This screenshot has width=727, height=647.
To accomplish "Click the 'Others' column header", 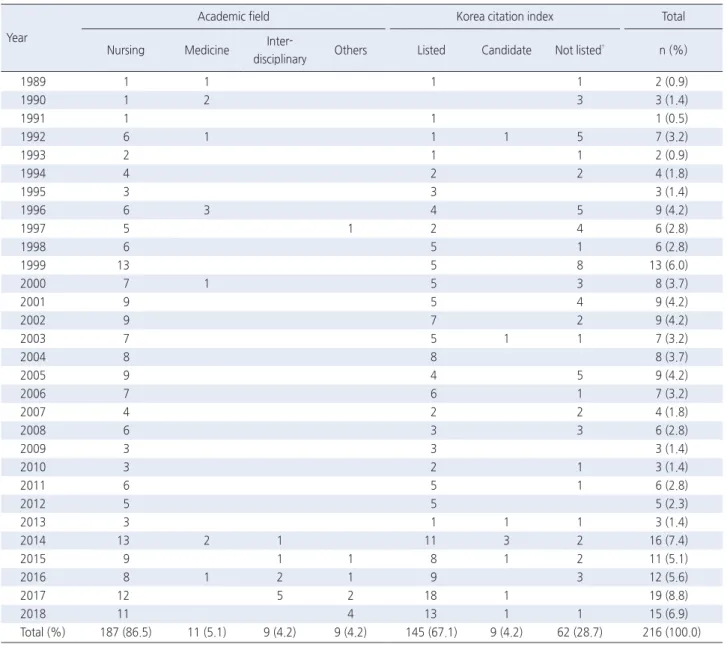I will 351,50.
